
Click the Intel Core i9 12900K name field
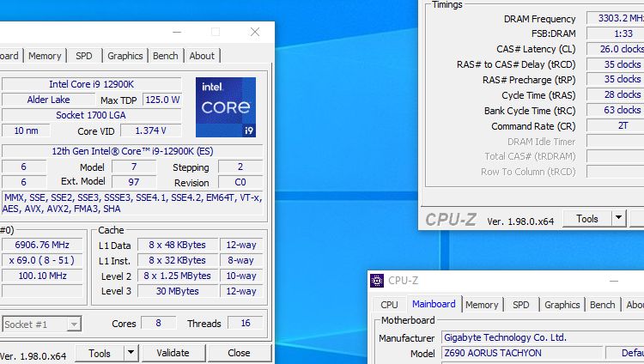(x=91, y=84)
